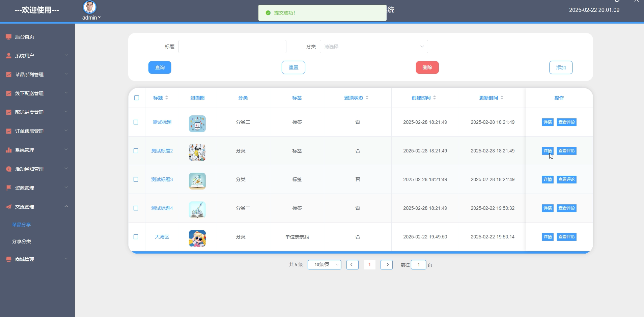
Task: Click the 交流管理 paper plane icon
Action: coord(9,207)
